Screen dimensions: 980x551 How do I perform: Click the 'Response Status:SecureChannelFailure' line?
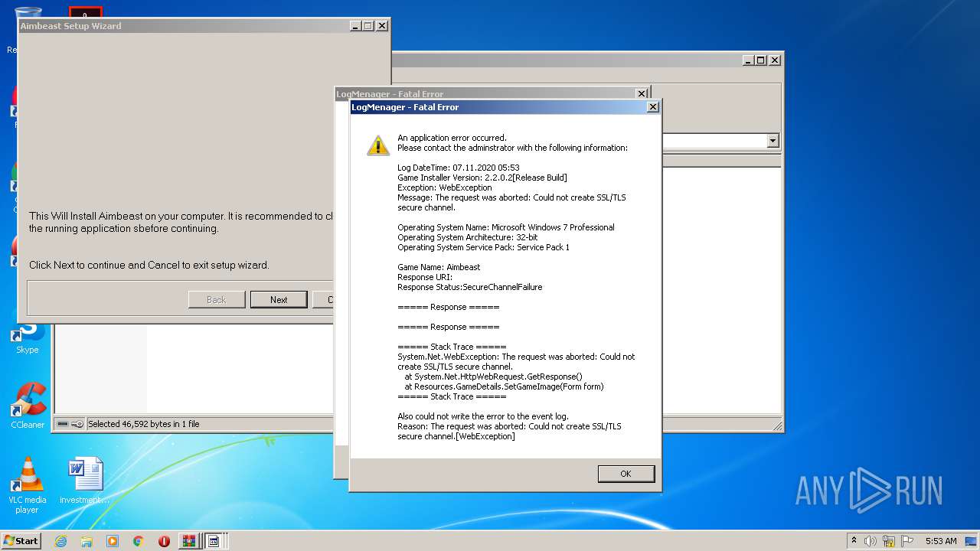[470, 287]
